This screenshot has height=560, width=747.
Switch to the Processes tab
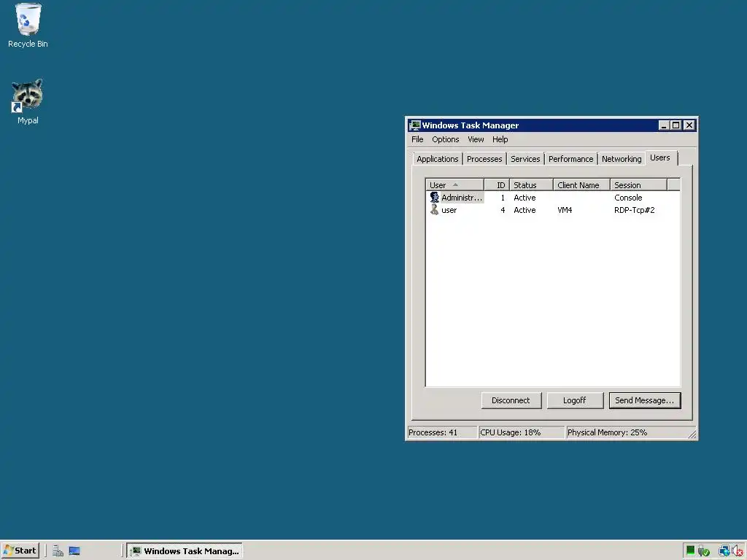(x=484, y=159)
